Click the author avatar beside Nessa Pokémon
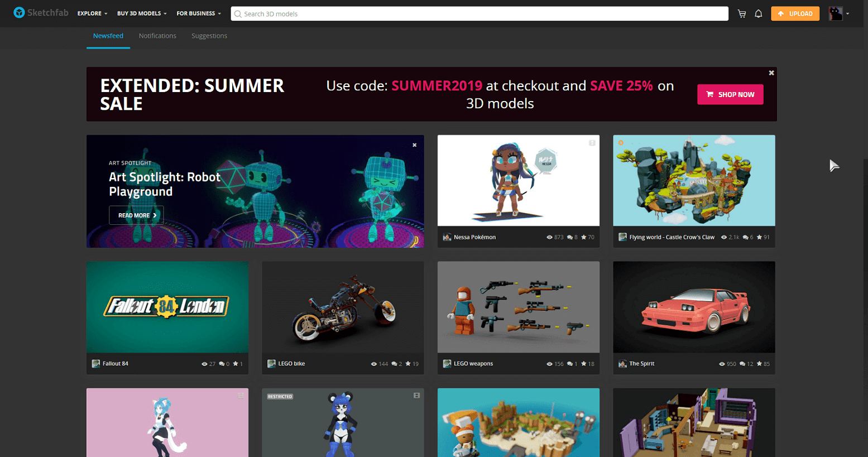The image size is (868, 457). pos(447,237)
